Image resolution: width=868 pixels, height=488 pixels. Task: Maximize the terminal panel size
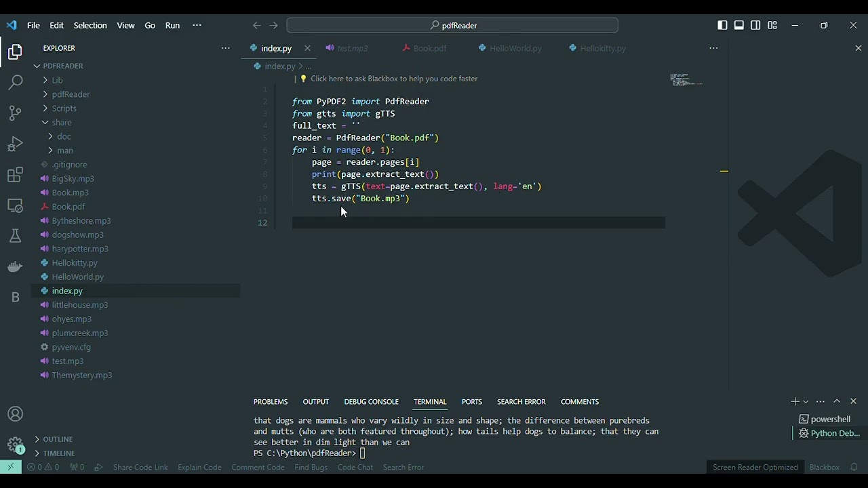click(837, 401)
